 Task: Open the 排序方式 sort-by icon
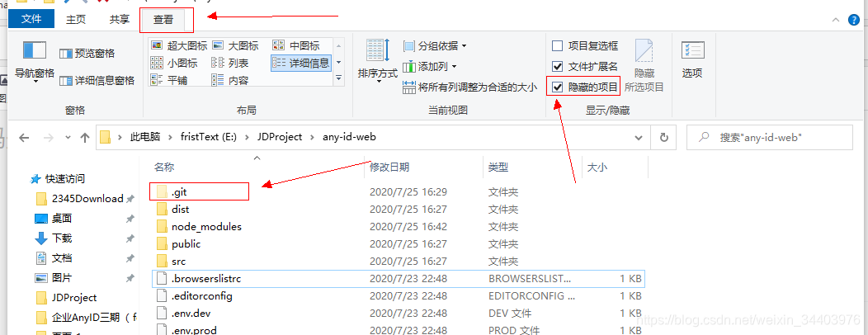point(377,51)
